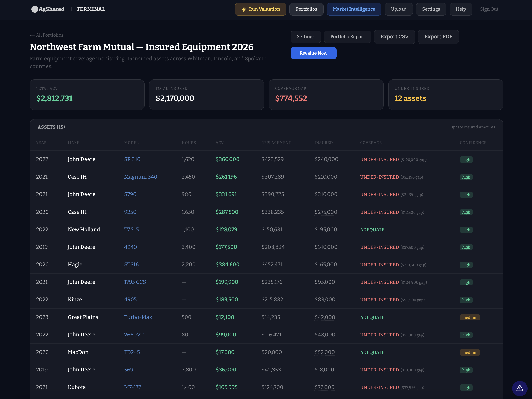Click the $423,529 replacement value

tap(272, 159)
